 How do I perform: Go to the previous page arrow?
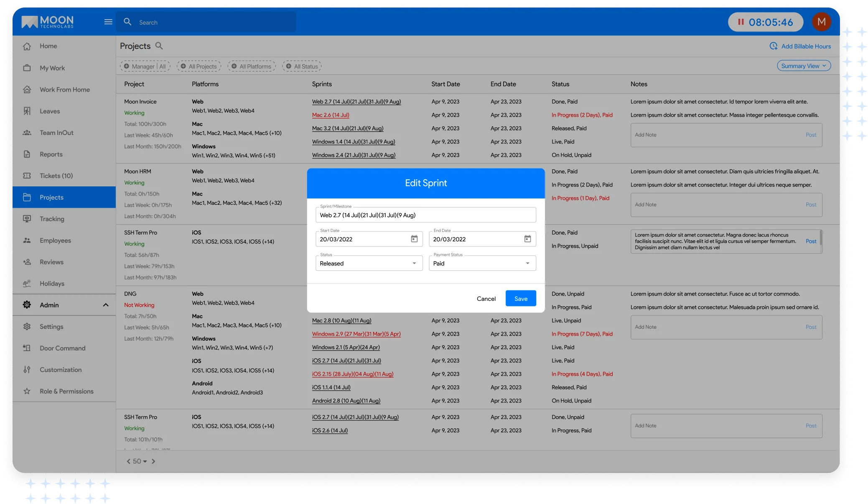tap(128, 461)
